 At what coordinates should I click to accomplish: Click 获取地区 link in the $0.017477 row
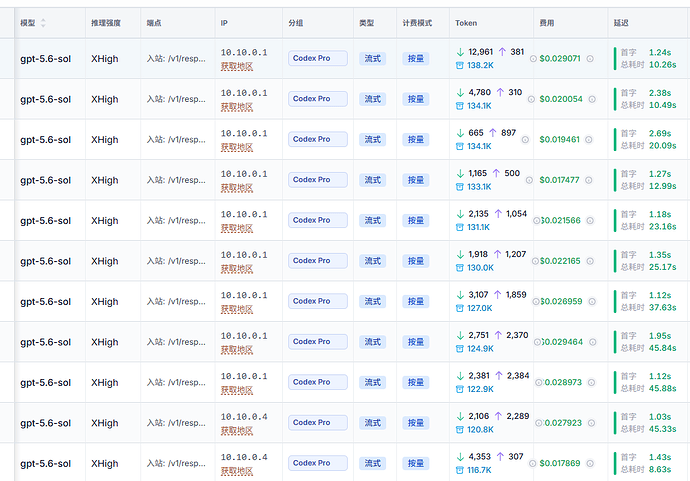(237, 188)
